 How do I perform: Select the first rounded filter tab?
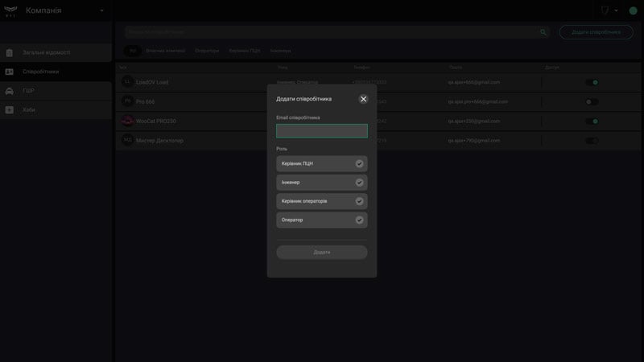tap(132, 51)
